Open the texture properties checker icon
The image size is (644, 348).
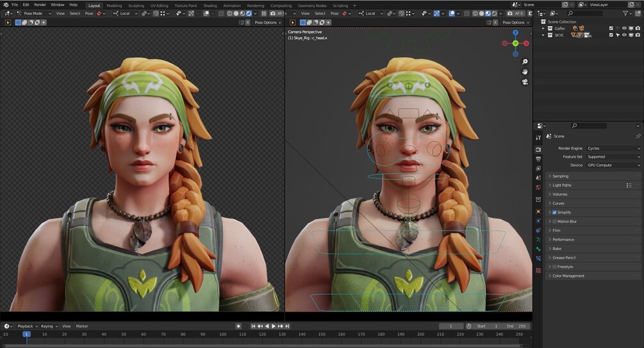coord(538,270)
